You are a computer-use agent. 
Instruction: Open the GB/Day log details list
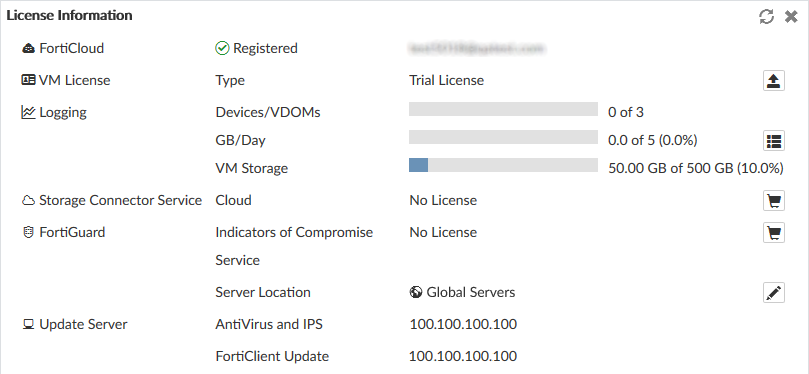773,140
